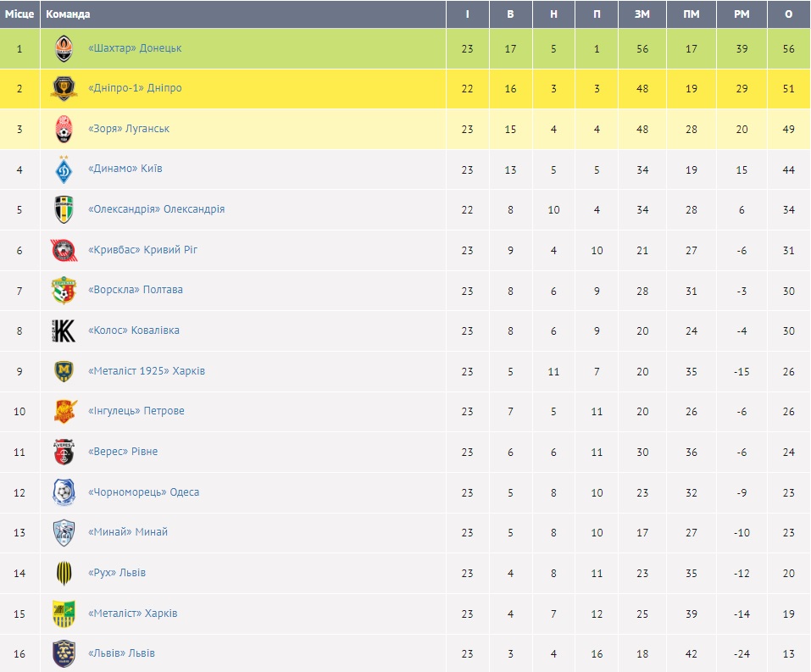The height and width of the screenshot is (672, 811).
Task: Click the Rukh Lviv striped crest
Action: pyautogui.click(x=64, y=573)
